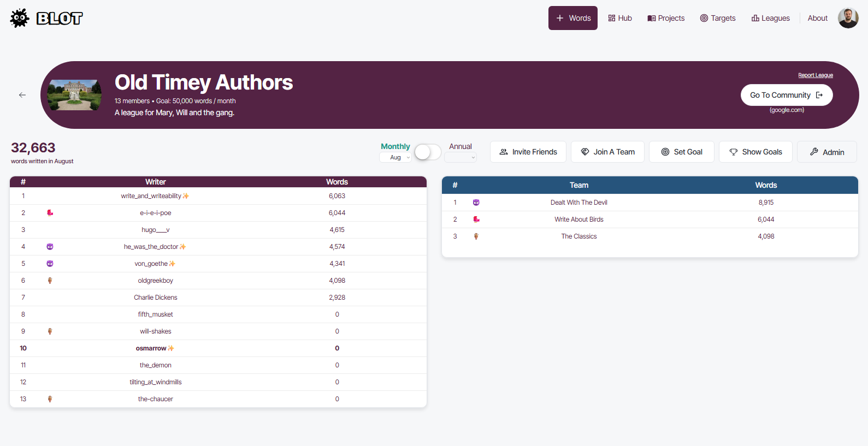The height and width of the screenshot is (446, 868).
Task: Click the Hub grid icon
Action: 612,18
